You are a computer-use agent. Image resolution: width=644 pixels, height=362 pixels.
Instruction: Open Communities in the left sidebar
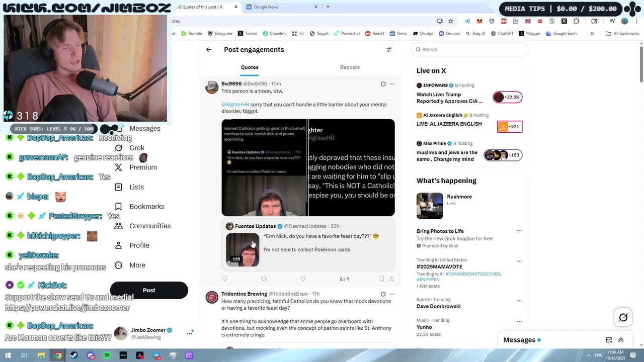point(142,226)
